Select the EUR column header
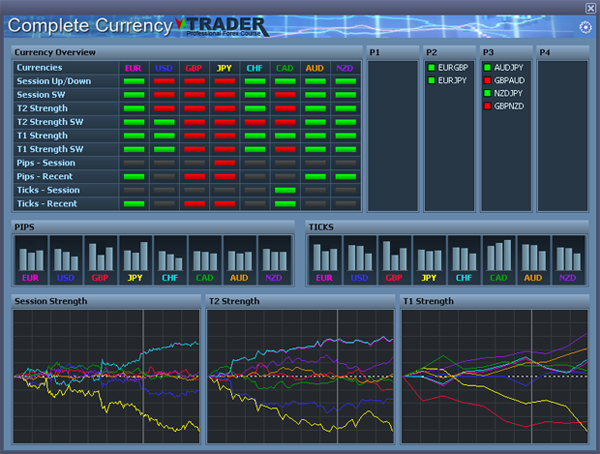 [x=133, y=68]
